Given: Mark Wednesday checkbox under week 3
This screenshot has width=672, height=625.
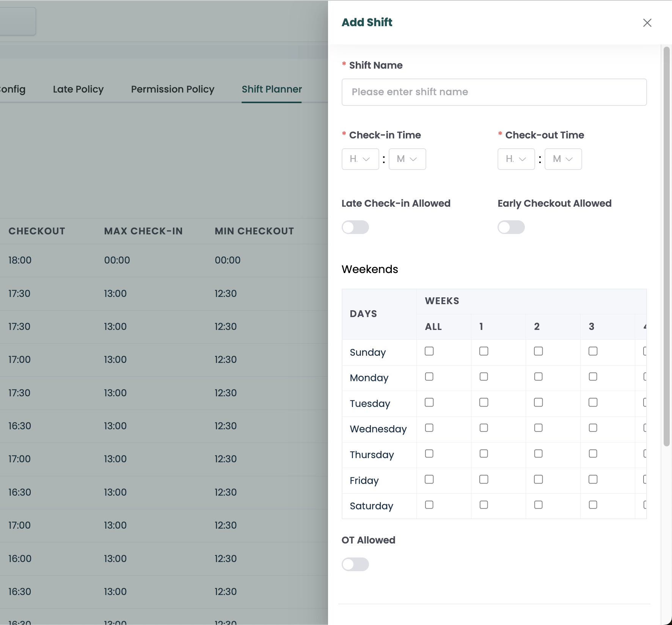Looking at the screenshot, I should click(x=593, y=428).
